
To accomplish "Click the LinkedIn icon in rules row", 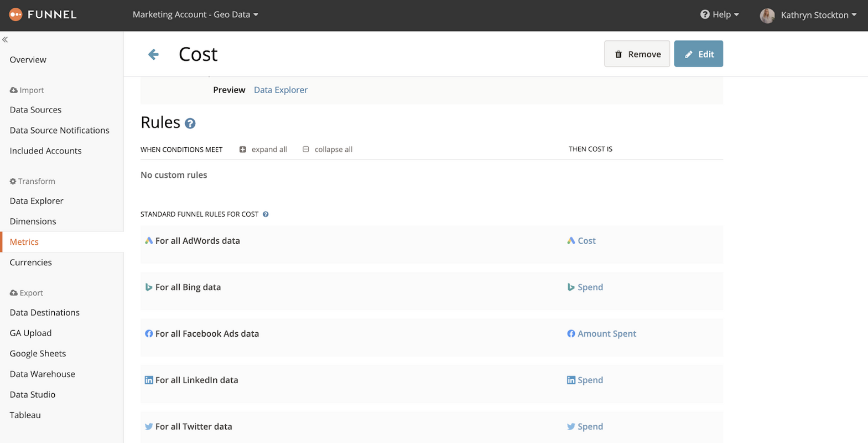I will point(149,380).
